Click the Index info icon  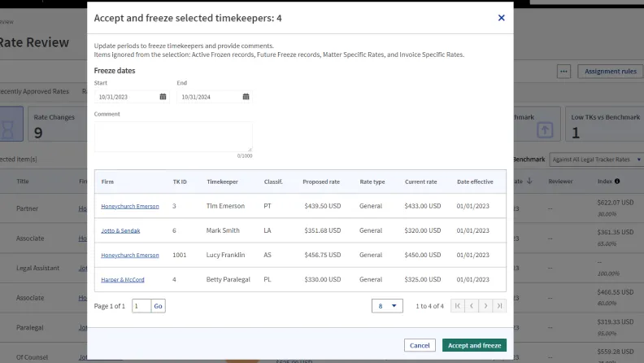[x=617, y=181]
